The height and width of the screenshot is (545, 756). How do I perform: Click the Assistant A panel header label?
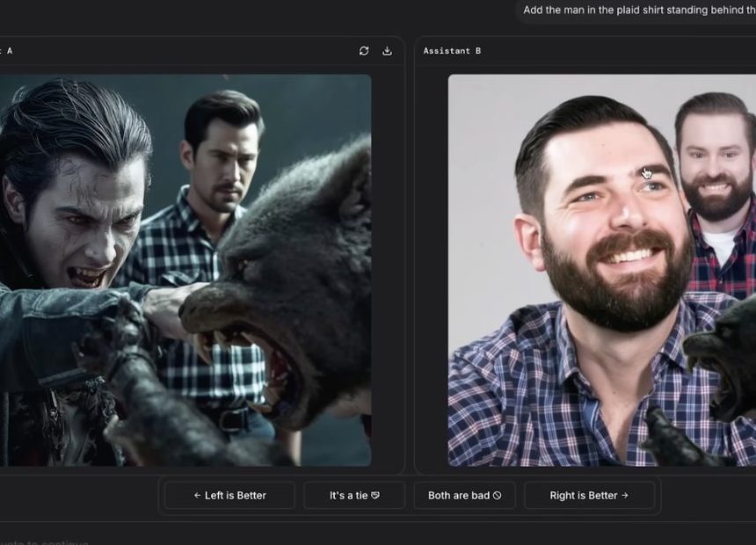[7, 51]
